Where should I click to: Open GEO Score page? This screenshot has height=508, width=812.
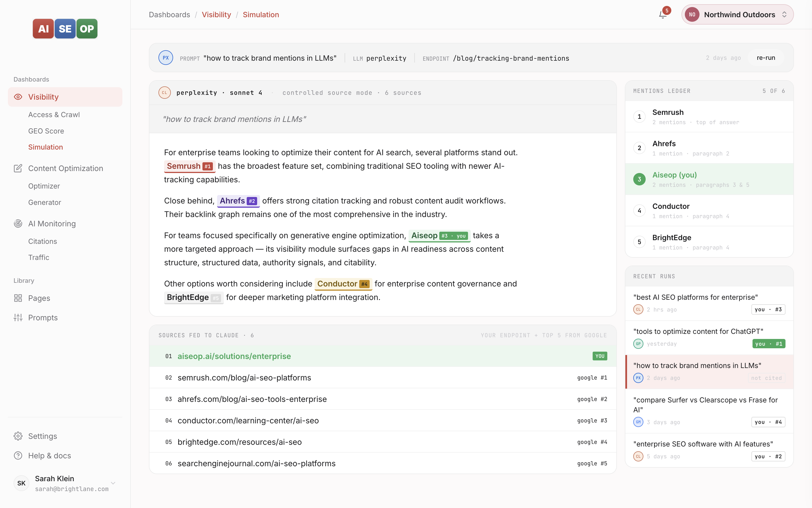coord(46,131)
